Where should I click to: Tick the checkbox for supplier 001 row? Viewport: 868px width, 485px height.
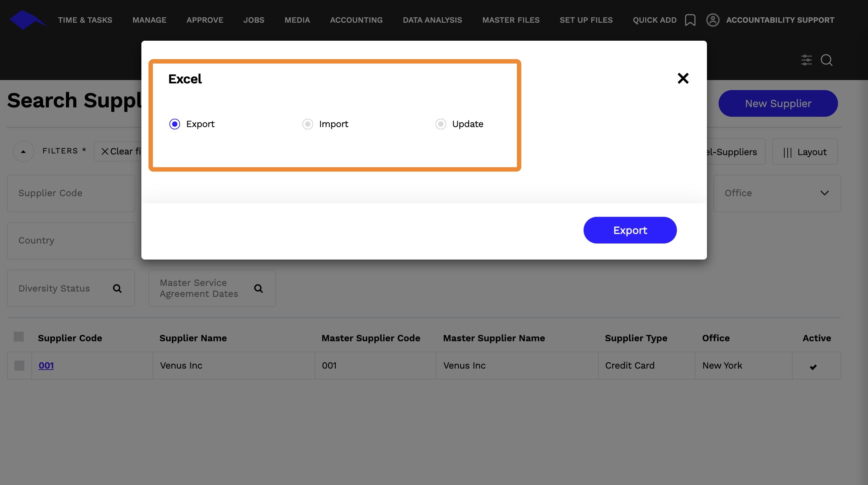point(19,366)
